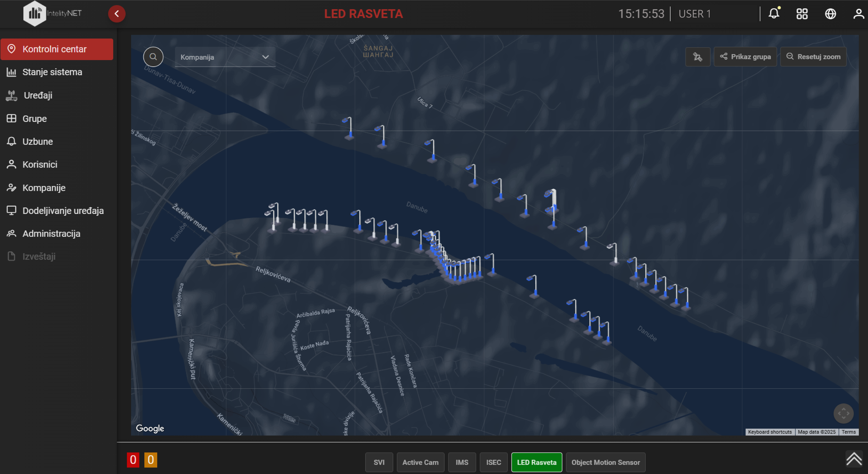Click the Stanje sistema chart icon
Viewport: 868px width, 474px height.
(11, 72)
